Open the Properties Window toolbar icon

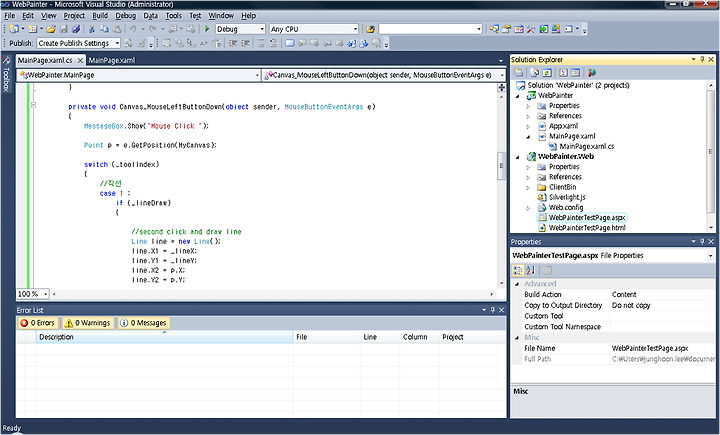[506, 29]
